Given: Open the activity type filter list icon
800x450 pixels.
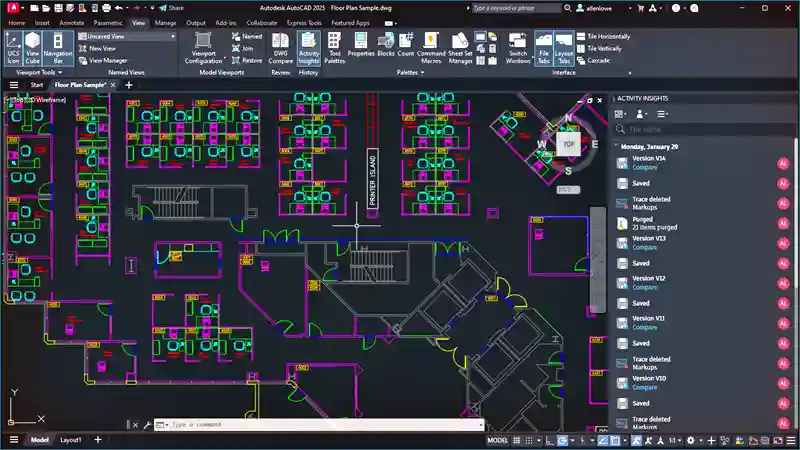Looking at the screenshot, I should [x=662, y=114].
